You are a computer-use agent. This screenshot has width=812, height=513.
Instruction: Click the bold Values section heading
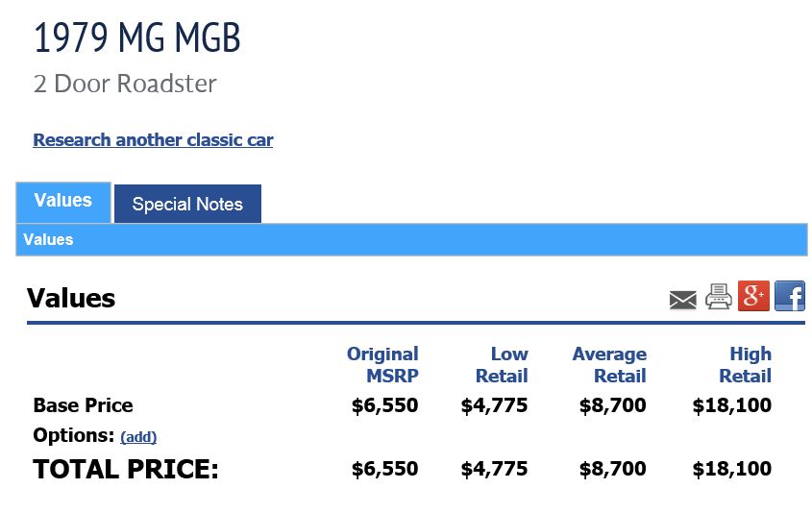coord(71,298)
